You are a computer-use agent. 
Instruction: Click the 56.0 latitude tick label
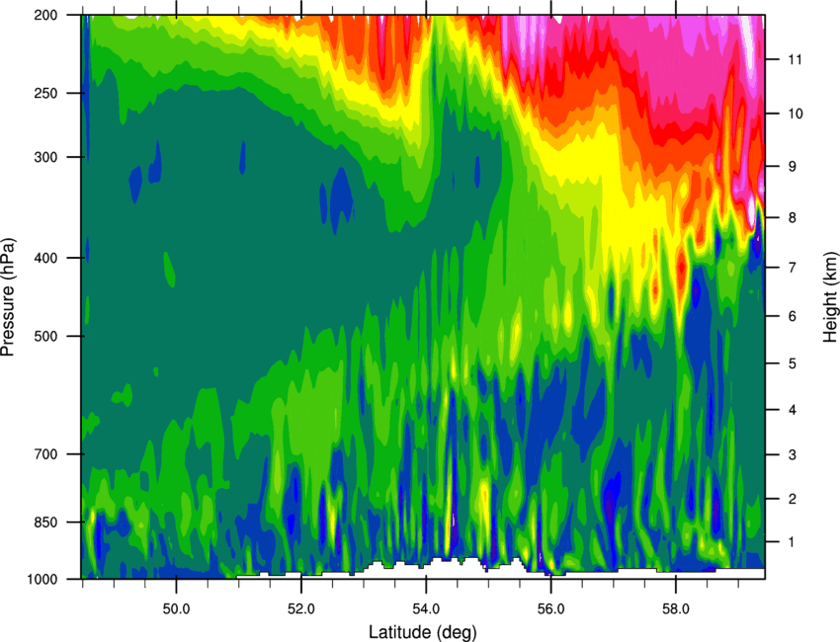(x=550, y=609)
